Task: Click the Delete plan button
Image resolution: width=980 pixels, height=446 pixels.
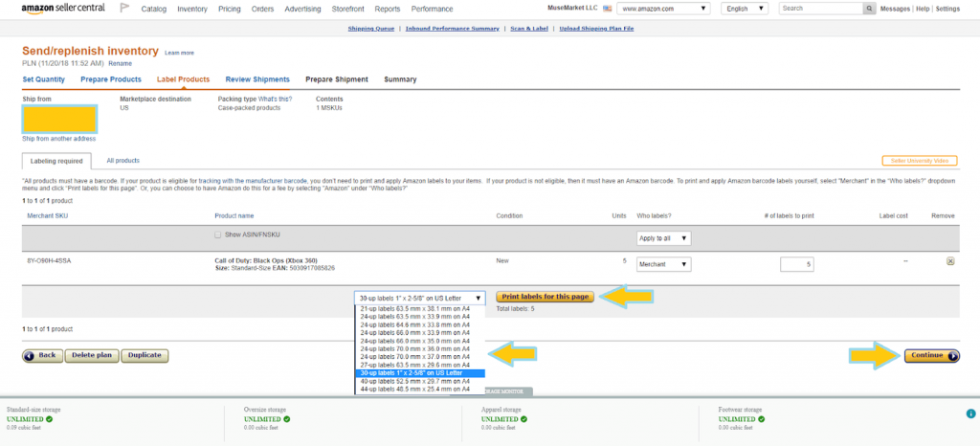Action: pyautogui.click(x=91, y=355)
